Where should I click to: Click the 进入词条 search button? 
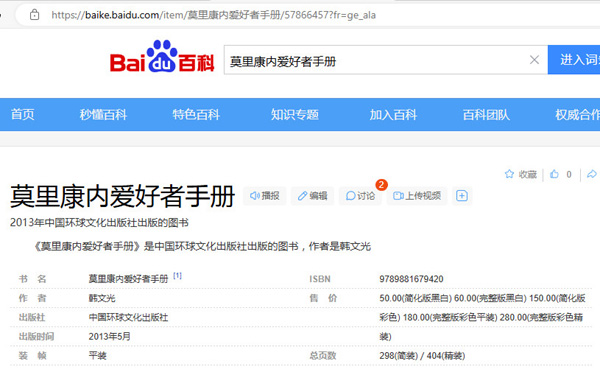click(x=574, y=60)
